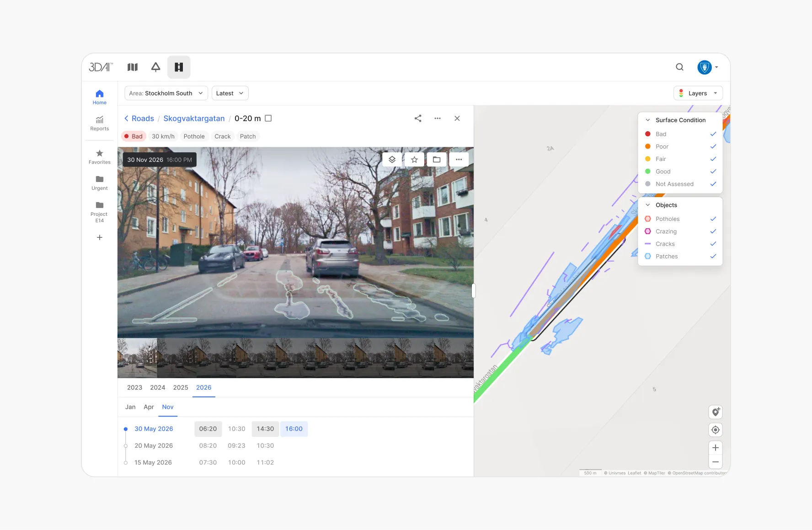Click the Crack tag
Image resolution: width=812 pixels, height=530 pixels.
click(x=223, y=136)
